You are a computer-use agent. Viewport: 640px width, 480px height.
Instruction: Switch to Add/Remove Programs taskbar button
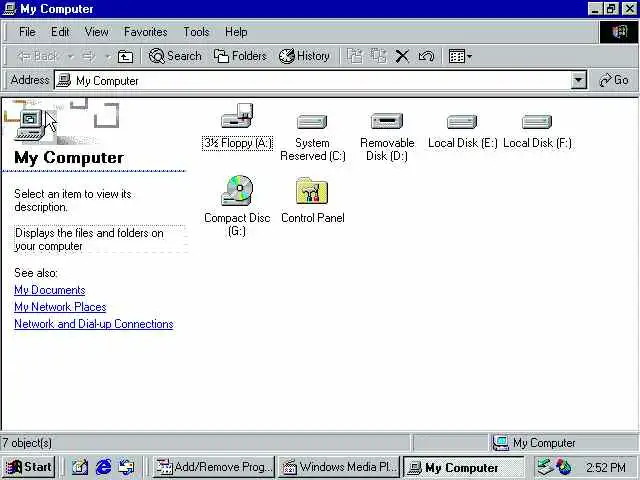pyautogui.click(x=213, y=467)
